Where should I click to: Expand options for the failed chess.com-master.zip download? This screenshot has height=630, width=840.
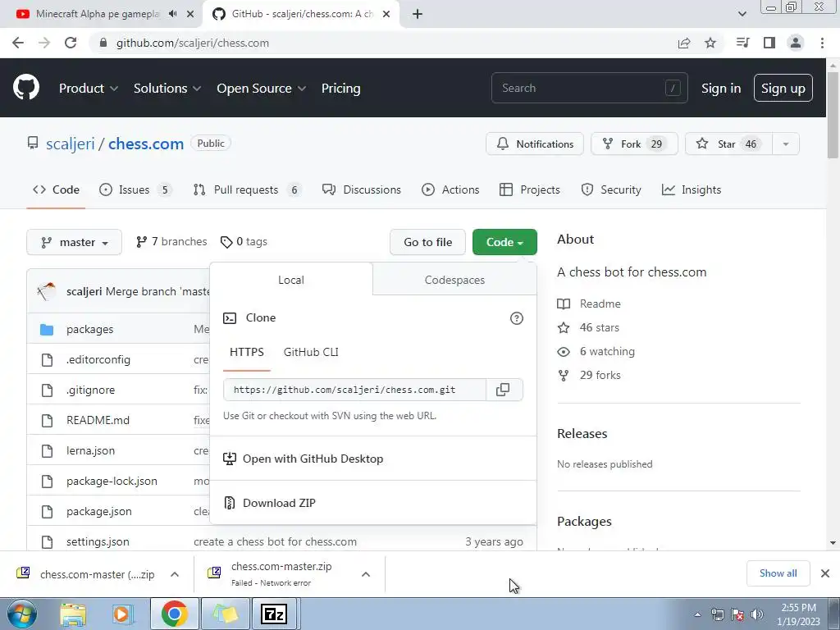click(x=365, y=574)
